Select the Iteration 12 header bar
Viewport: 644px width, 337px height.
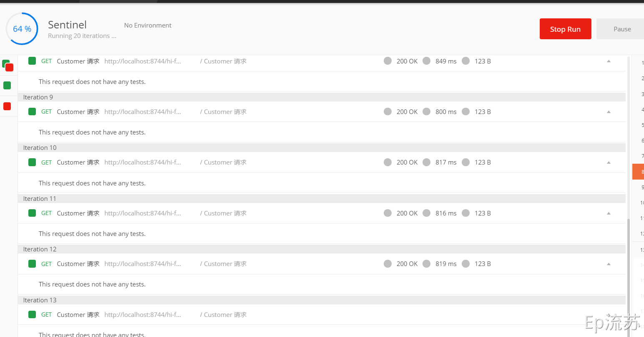coord(322,249)
